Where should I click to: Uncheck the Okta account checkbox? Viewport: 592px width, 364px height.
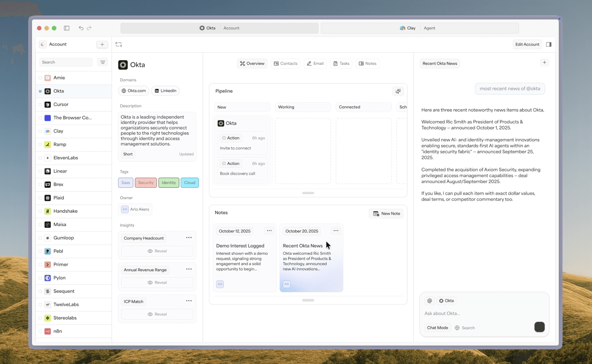click(40, 91)
